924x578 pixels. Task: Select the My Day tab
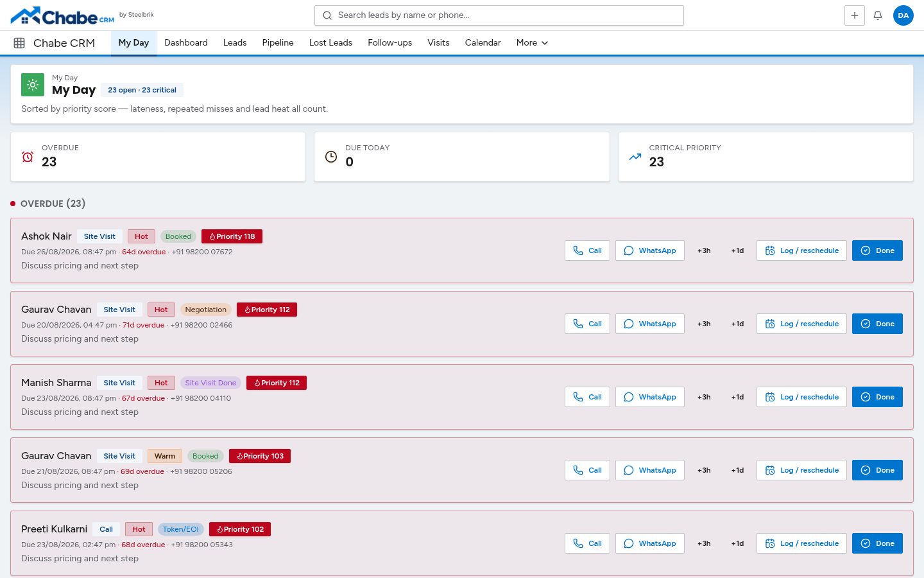(133, 43)
